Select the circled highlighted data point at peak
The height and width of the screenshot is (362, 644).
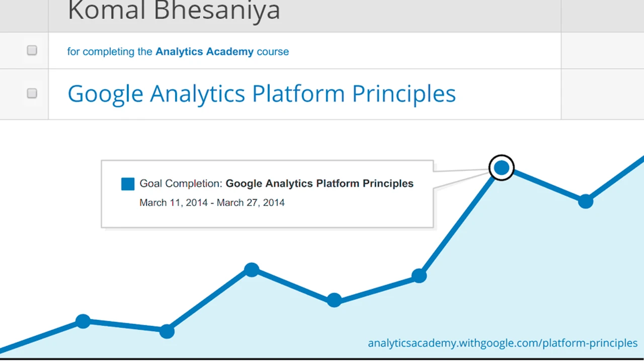pos(502,168)
